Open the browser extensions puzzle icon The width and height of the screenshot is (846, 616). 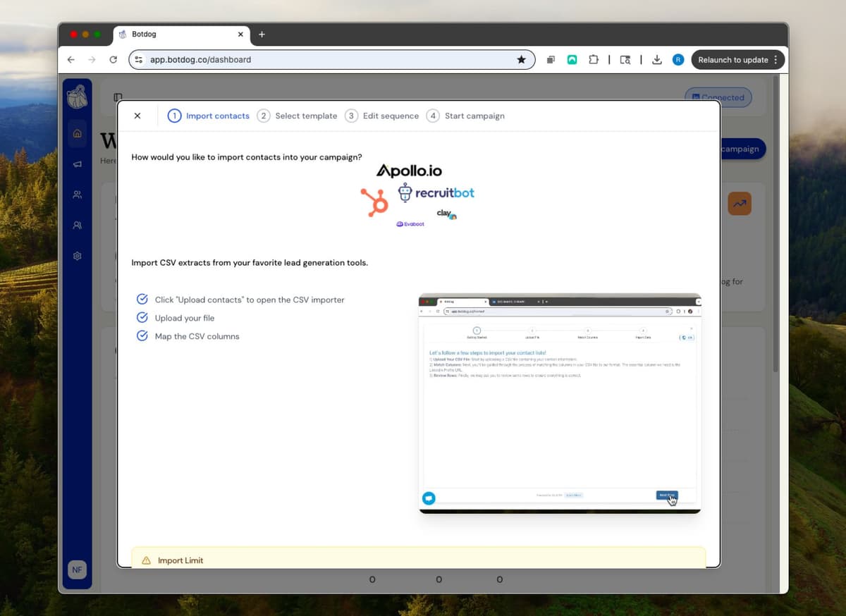tap(594, 60)
